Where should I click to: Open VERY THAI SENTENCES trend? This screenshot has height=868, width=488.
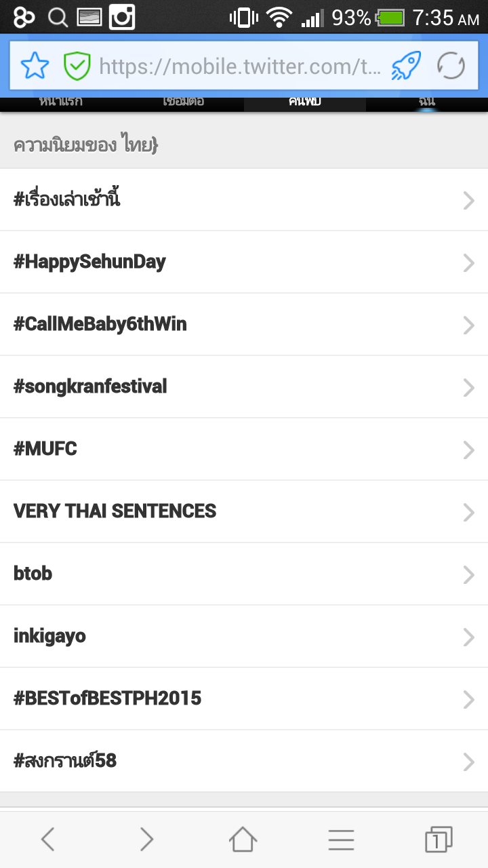[244, 511]
